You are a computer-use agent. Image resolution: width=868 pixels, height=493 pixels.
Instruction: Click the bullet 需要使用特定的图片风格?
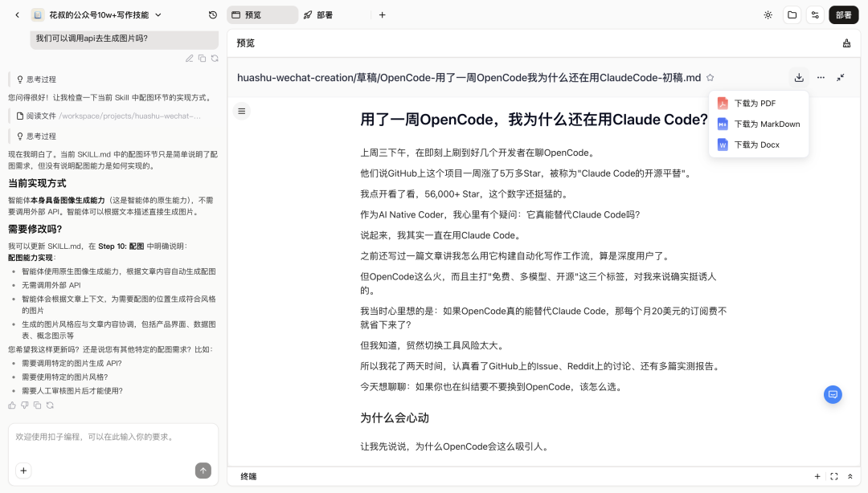click(x=65, y=377)
